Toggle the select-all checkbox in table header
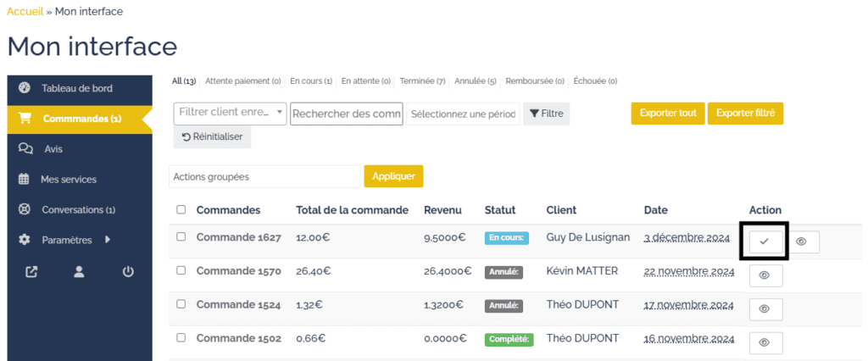The width and height of the screenshot is (868, 361). click(x=181, y=209)
